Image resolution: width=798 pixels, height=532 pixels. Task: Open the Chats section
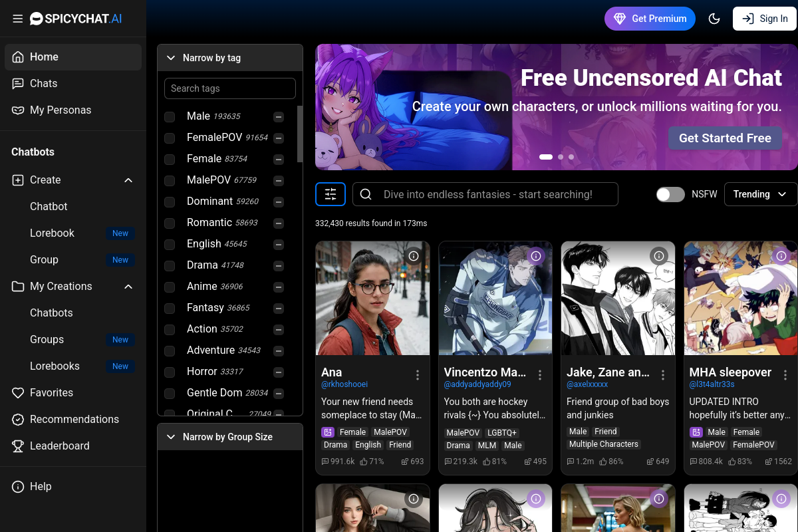point(45,83)
